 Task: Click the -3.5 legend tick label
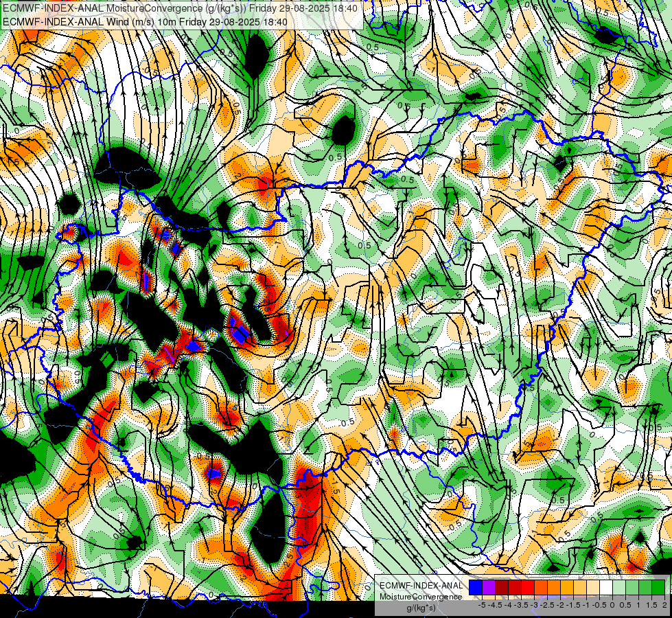click(x=521, y=605)
